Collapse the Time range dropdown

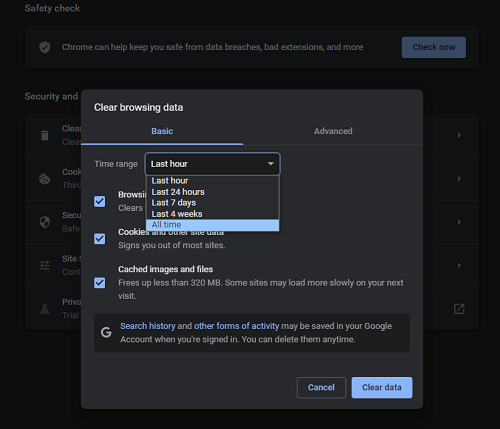213,164
